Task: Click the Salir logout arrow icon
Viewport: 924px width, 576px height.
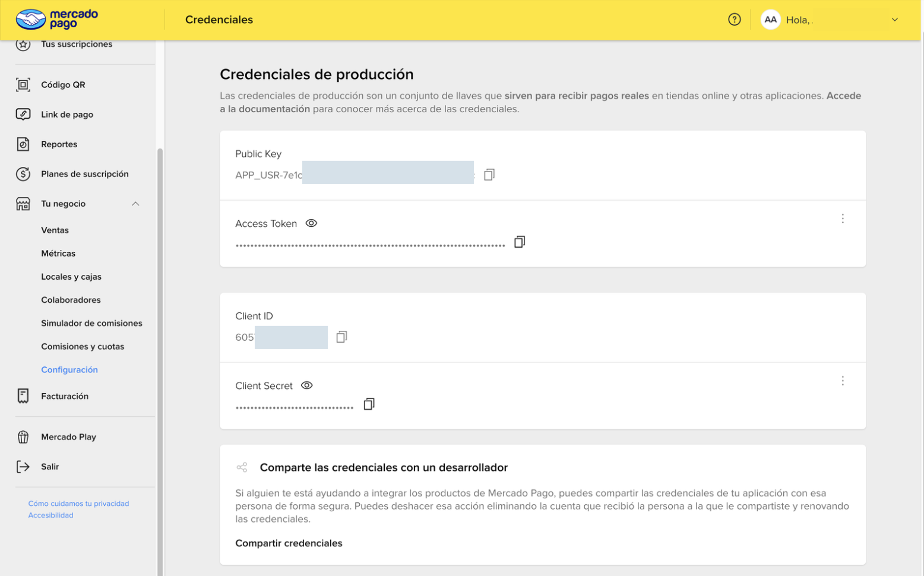Action: (23, 467)
